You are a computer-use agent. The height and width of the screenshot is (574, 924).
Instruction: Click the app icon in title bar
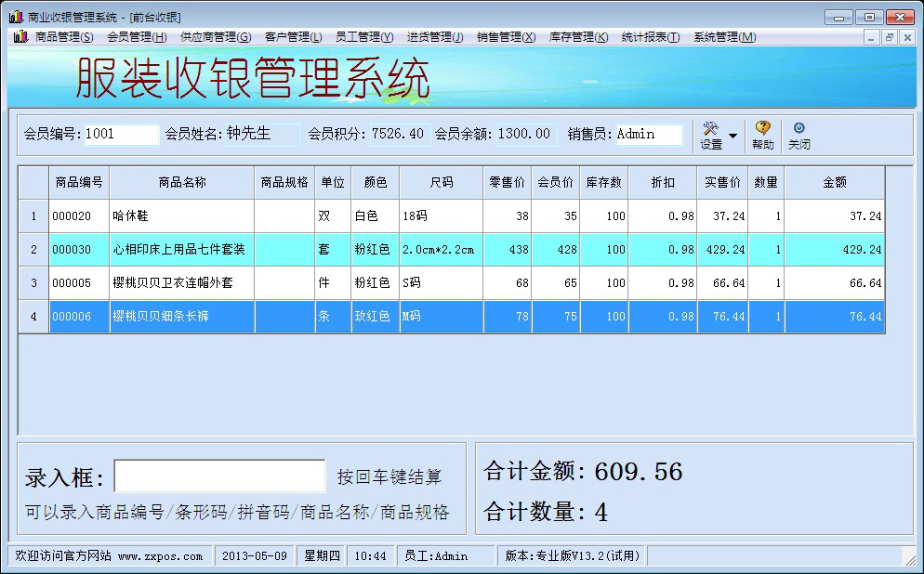click(16, 17)
